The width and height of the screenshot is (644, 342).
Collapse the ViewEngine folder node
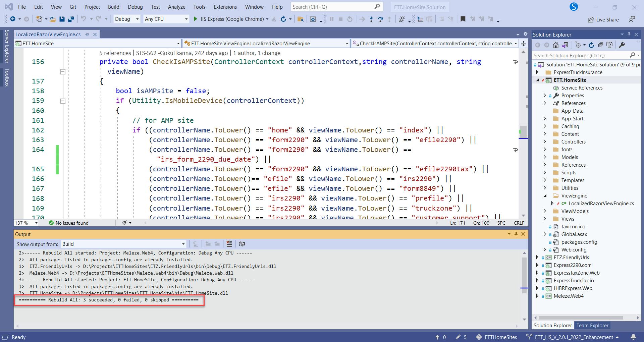(x=545, y=195)
